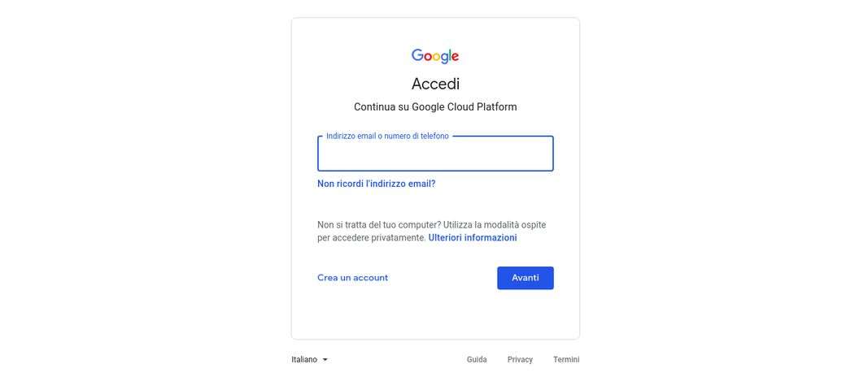
Task: Click the word 'Italiano' in the footer
Action: 304,360
